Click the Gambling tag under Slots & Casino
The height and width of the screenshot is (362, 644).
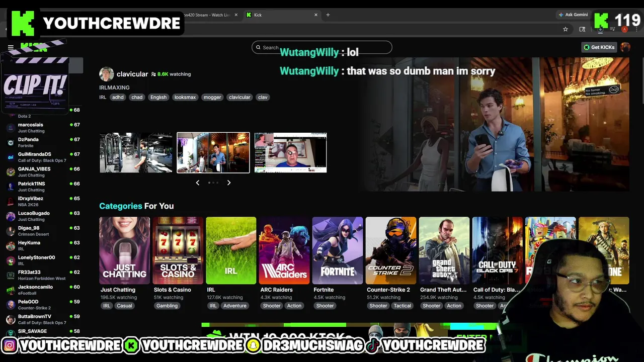coord(167,306)
